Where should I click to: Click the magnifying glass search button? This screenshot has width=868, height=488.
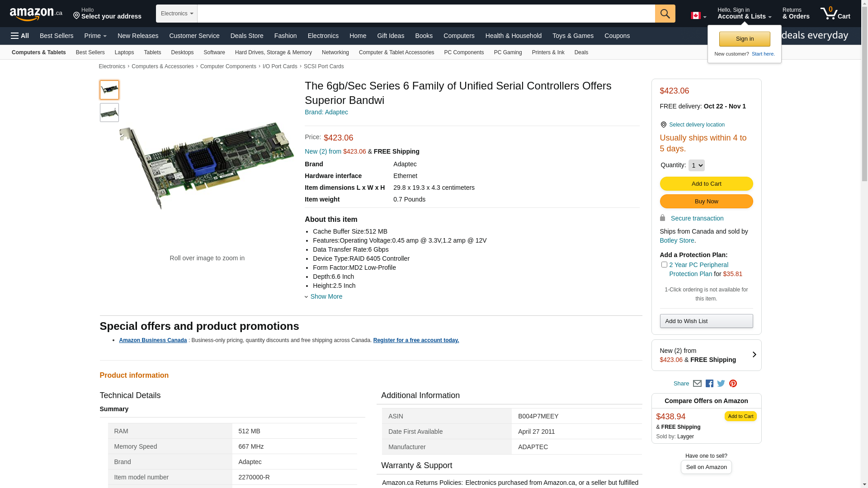pyautogui.click(x=665, y=14)
